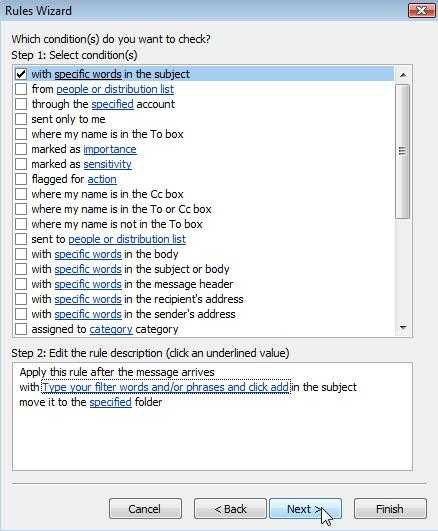Tick the 'marked as importance' checkbox
Viewport: 438px width, 531px height.
pos(21,149)
